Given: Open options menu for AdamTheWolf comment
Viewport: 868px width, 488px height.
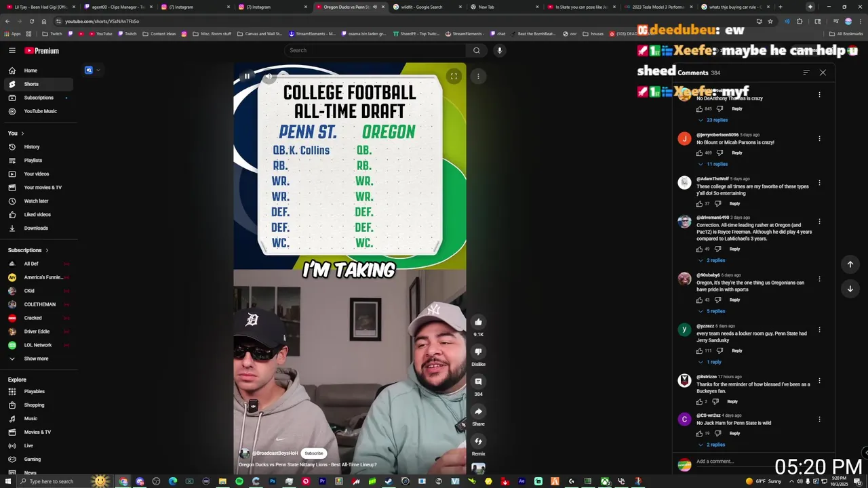Looking at the screenshot, I should pos(819,183).
